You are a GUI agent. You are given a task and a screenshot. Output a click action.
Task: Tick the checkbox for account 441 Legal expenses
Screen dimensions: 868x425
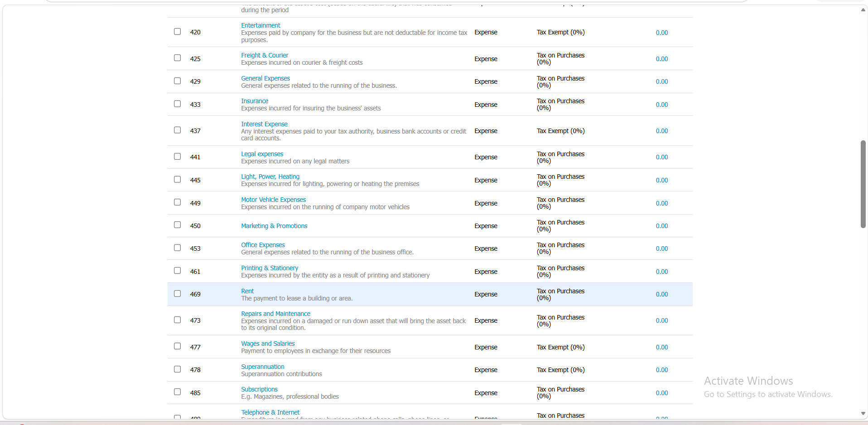[177, 157]
